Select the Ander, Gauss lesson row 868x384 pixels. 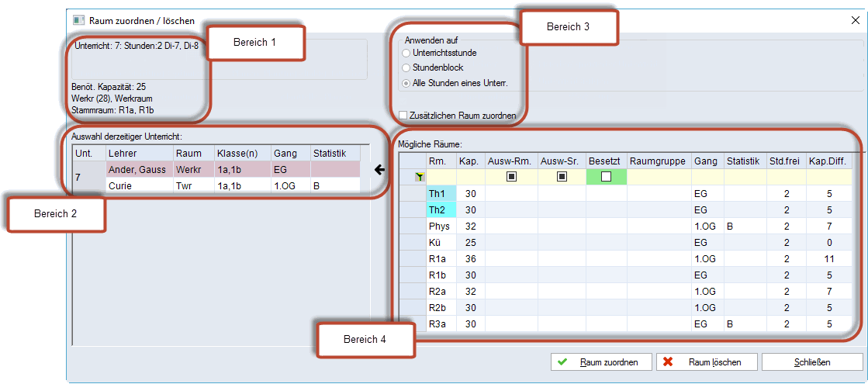(233, 169)
